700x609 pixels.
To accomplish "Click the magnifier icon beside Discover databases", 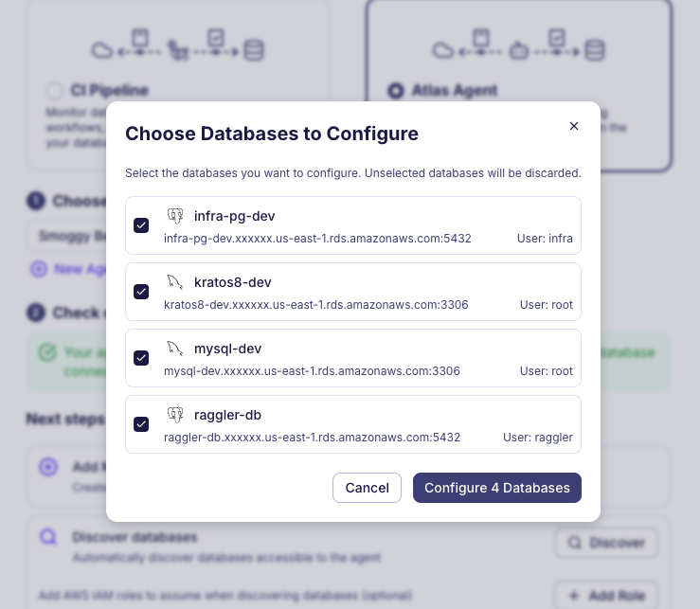I will pyautogui.click(x=48, y=538).
